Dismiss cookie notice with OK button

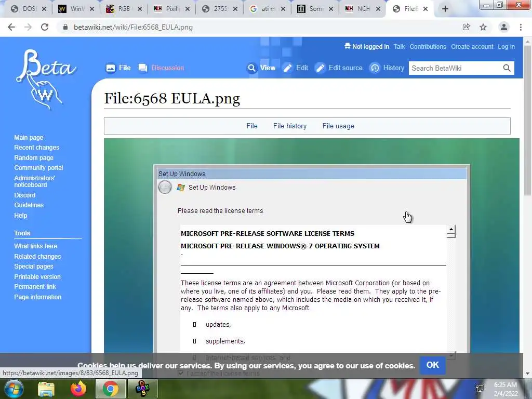(x=433, y=365)
